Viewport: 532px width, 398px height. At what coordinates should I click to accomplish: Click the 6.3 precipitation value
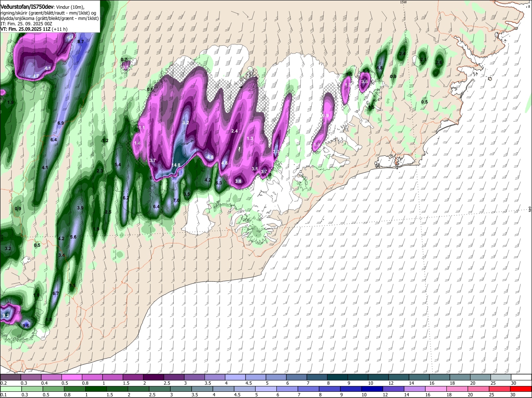point(219,183)
